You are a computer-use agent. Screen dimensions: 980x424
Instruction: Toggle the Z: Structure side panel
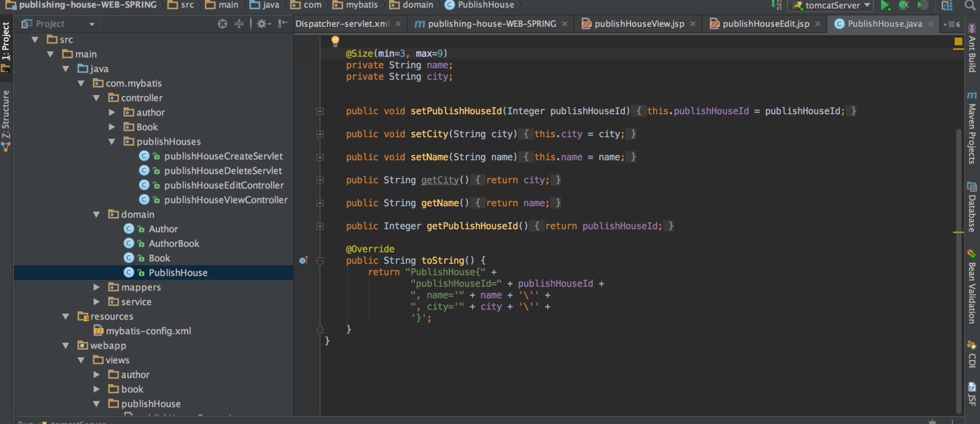(x=6, y=120)
